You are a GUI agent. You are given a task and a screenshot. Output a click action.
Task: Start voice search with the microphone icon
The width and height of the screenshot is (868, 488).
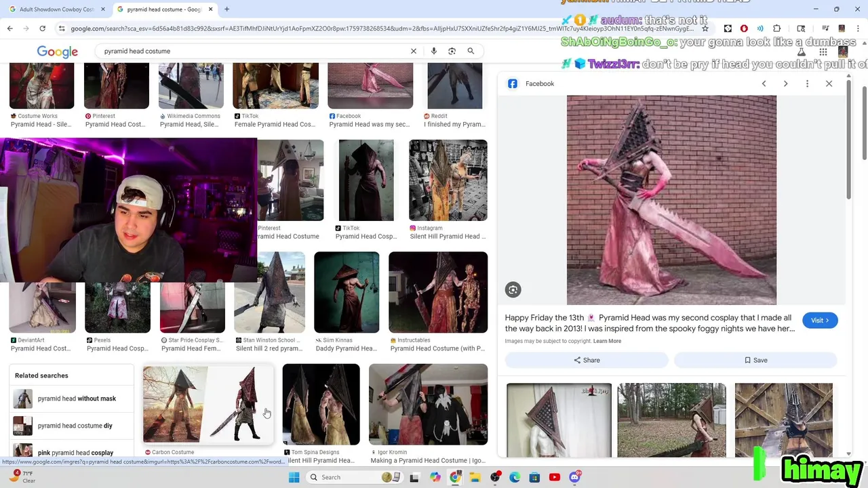click(433, 51)
